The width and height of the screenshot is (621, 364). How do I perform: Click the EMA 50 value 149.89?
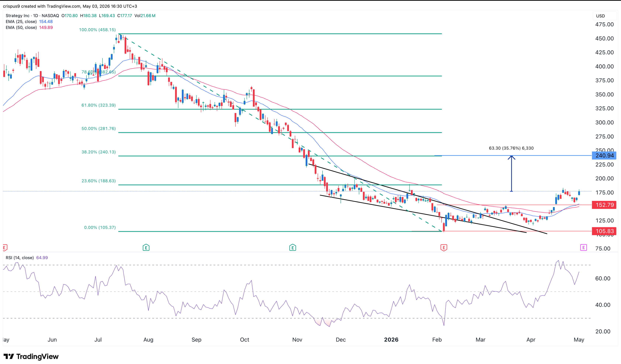[46, 27]
